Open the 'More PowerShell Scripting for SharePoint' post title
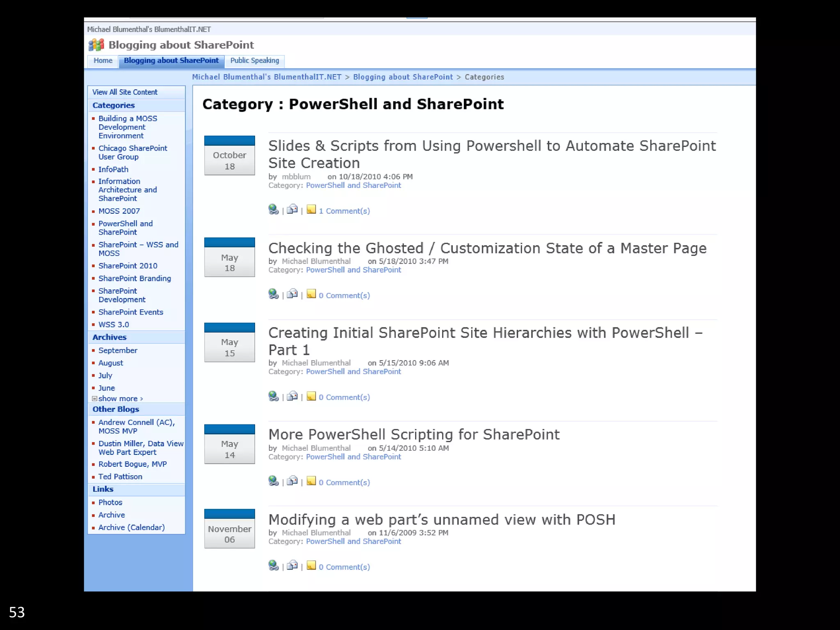The width and height of the screenshot is (840, 630). coord(413,434)
